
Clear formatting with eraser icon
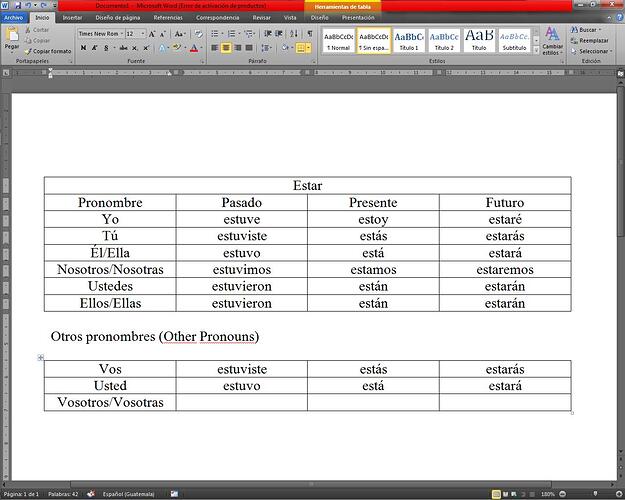(x=199, y=34)
